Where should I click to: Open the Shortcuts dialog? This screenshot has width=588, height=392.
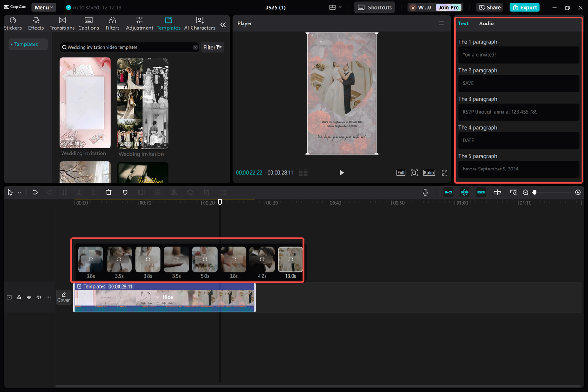click(374, 7)
